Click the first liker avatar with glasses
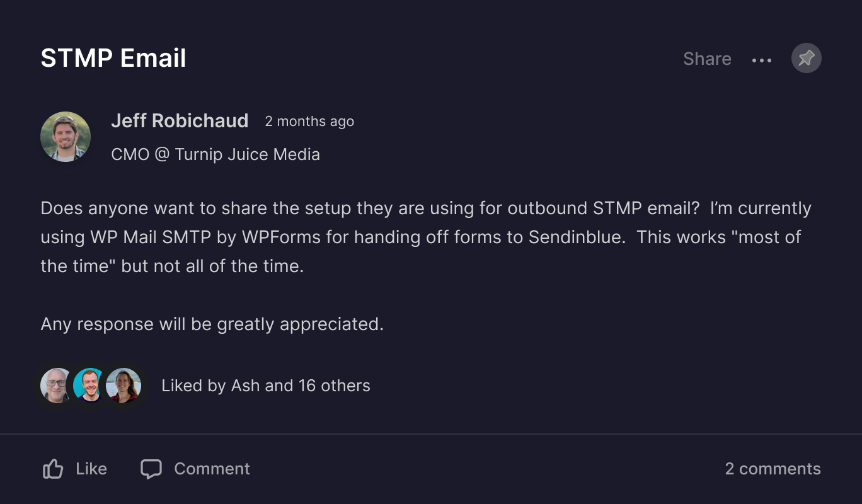This screenshot has width=862, height=504. click(x=57, y=386)
